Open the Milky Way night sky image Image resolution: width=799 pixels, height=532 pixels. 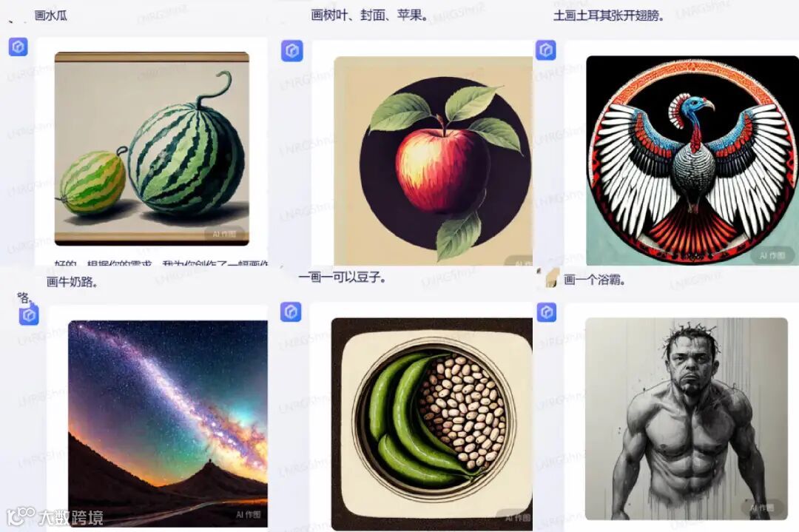tap(168, 423)
